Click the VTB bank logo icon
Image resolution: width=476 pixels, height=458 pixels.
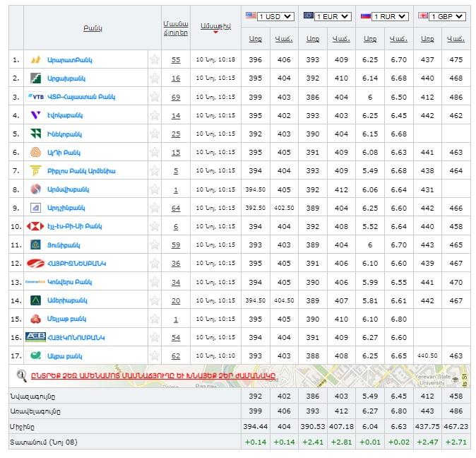[36, 97]
